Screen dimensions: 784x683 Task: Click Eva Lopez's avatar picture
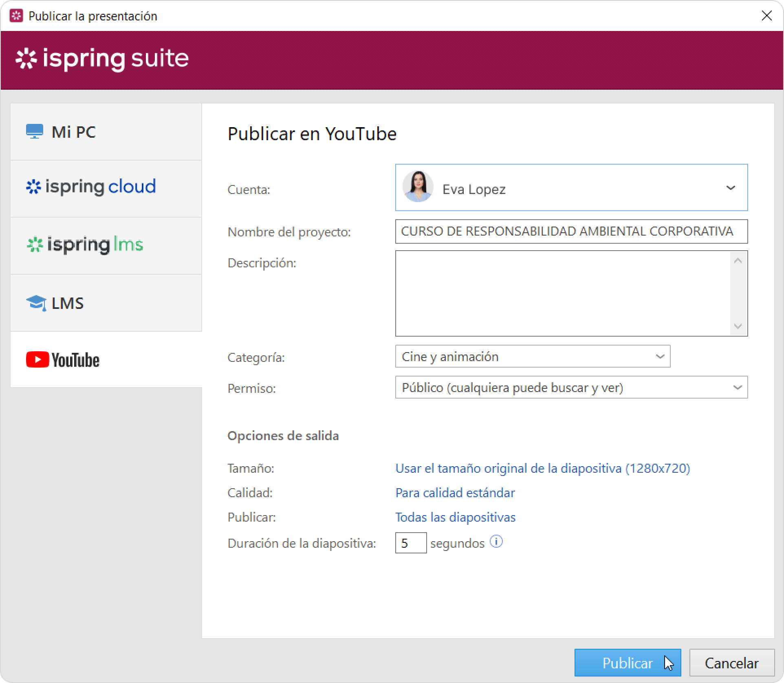point(418,187)
